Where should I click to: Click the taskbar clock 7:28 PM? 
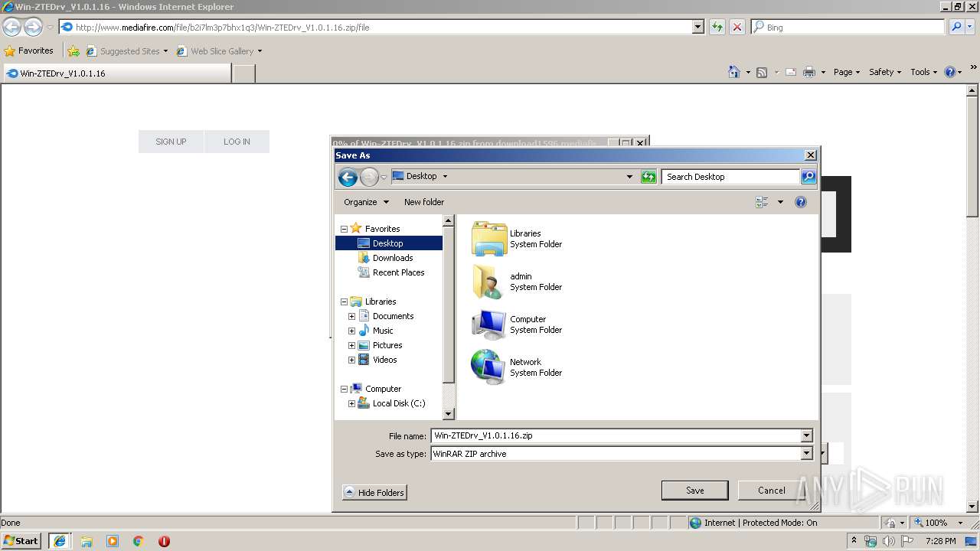[940, 541]
